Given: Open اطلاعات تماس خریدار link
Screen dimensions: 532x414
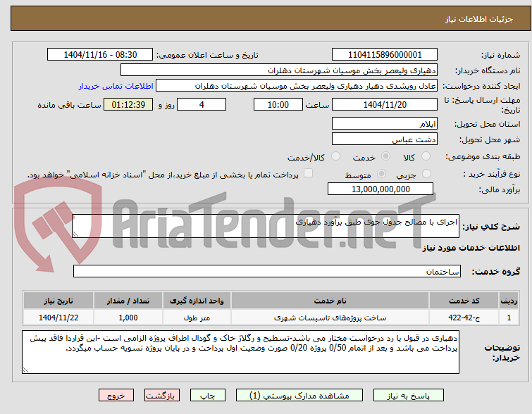Looking at the screenshot, I should tap(116, 86).
